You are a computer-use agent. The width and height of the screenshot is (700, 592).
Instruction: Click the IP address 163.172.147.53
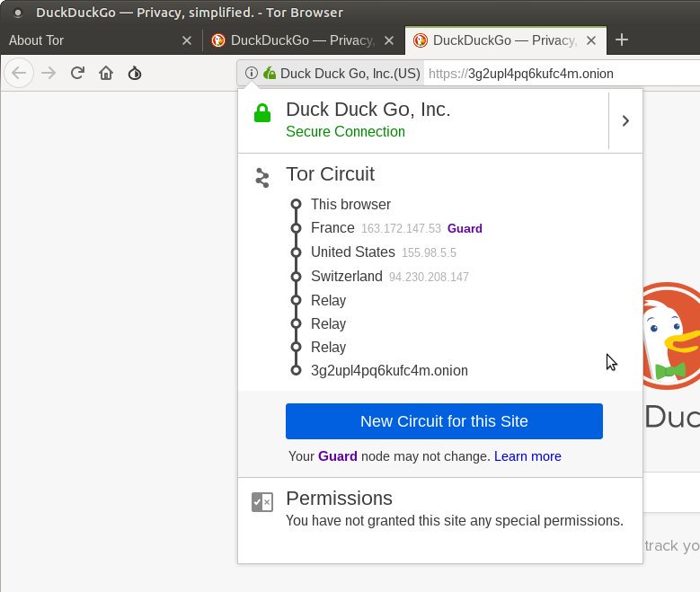coord(401,228)
